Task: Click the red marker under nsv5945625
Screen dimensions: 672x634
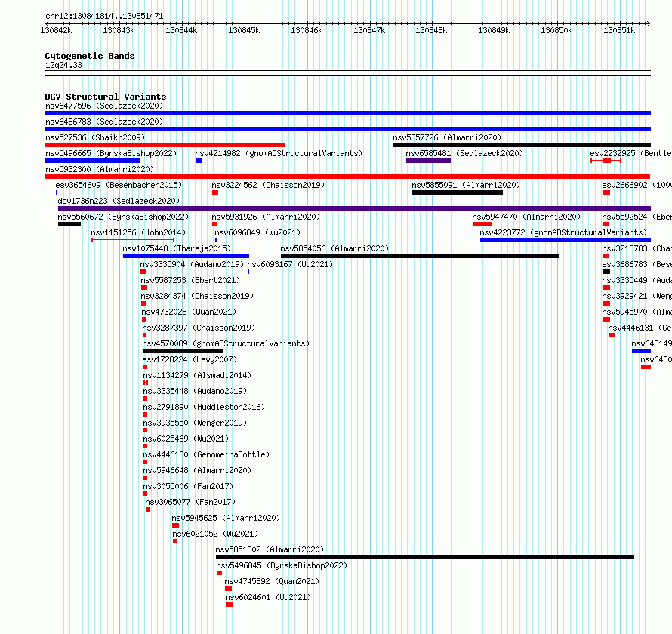Action: 176,525
